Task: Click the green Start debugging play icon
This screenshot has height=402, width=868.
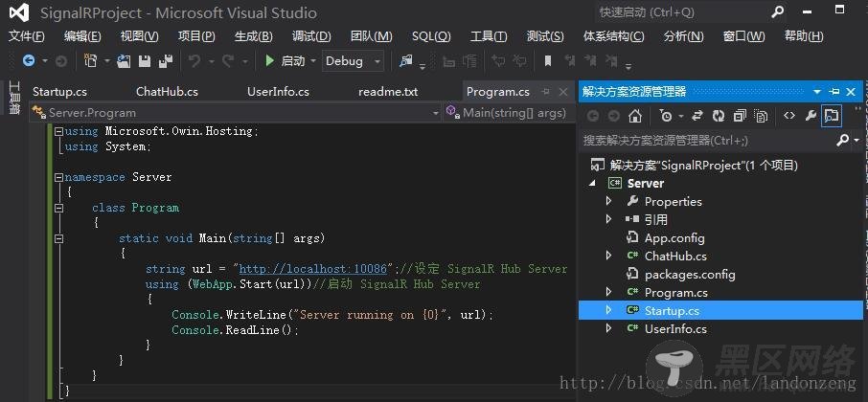Action: coord(269,61)
